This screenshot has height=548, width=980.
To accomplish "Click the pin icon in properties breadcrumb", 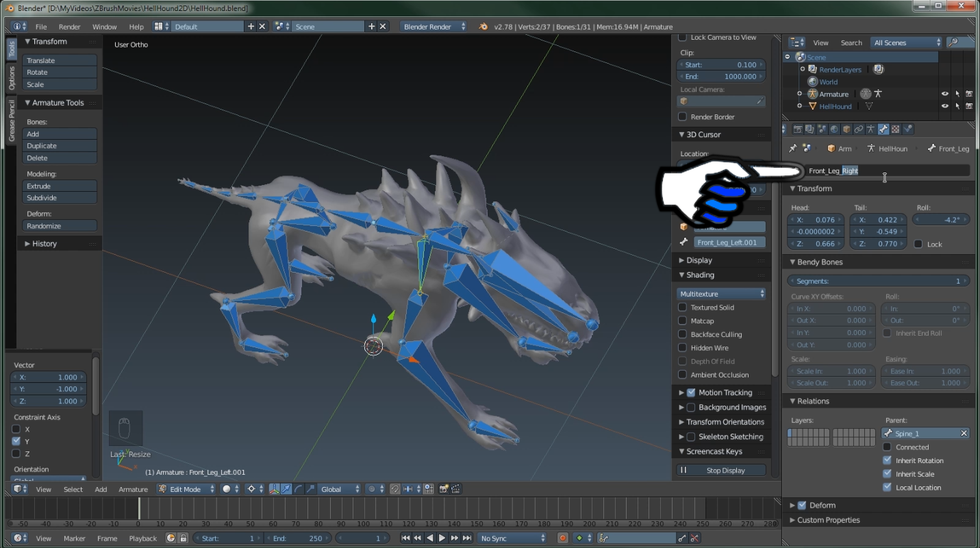I will [x=793, y=148].
